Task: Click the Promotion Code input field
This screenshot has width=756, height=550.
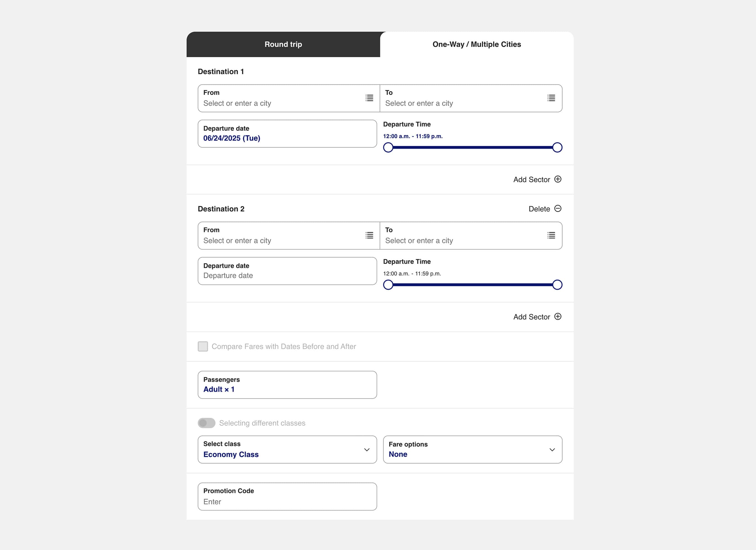Action: point(287,497)
